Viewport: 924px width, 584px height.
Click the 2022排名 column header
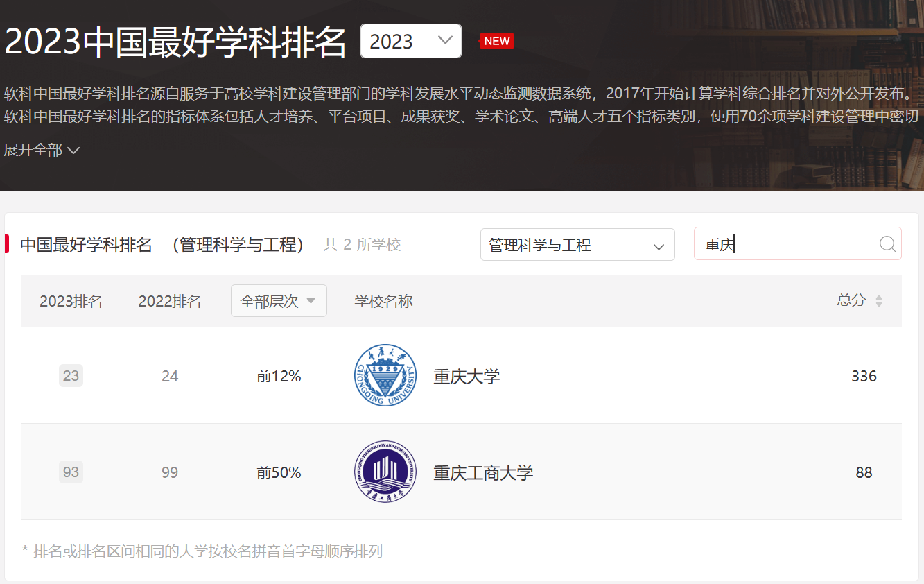(x=170, y=301)
